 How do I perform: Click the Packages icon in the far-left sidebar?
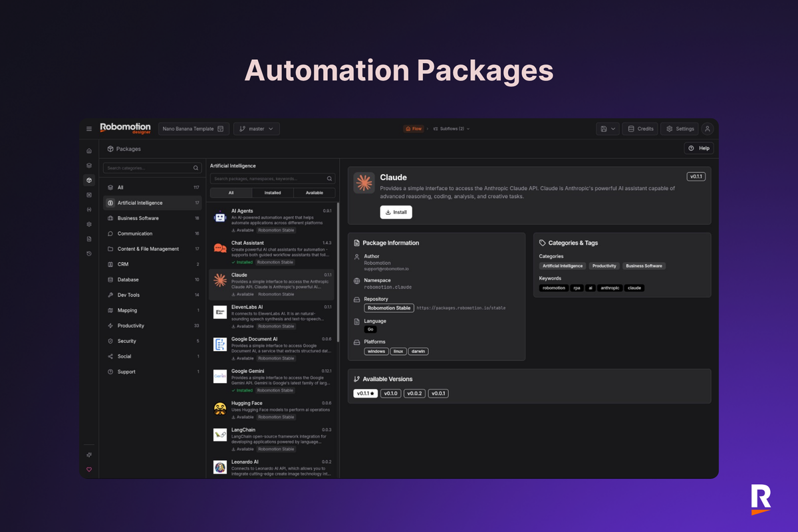(88, 180)
